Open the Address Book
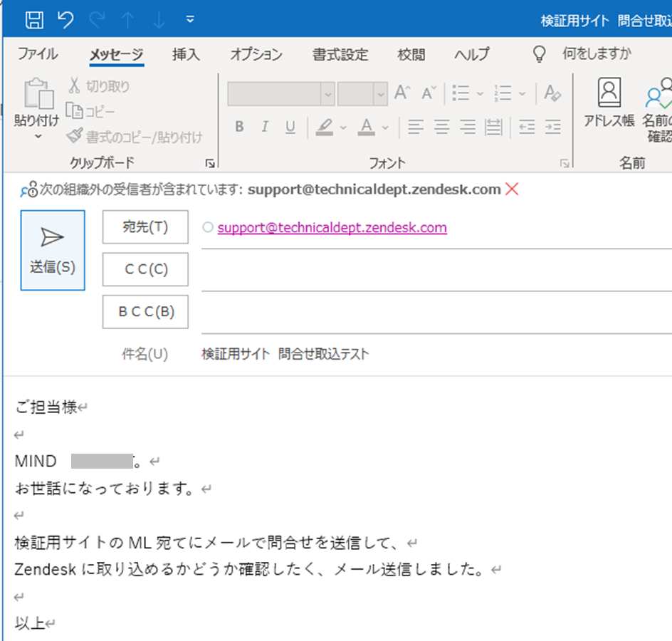 (x=609, y=103)
